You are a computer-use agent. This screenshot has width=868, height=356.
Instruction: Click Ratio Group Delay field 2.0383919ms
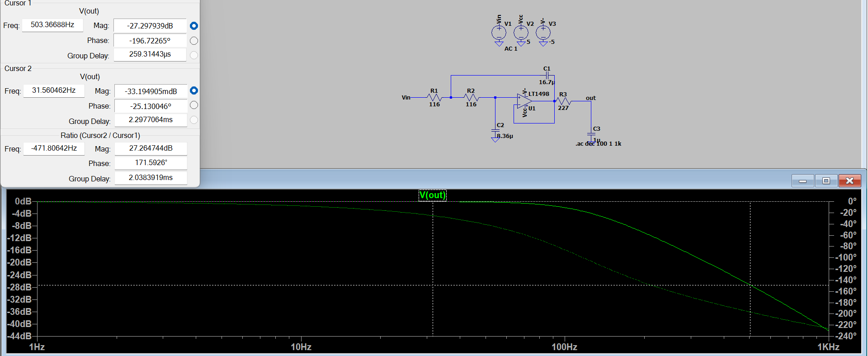[151, 178]
